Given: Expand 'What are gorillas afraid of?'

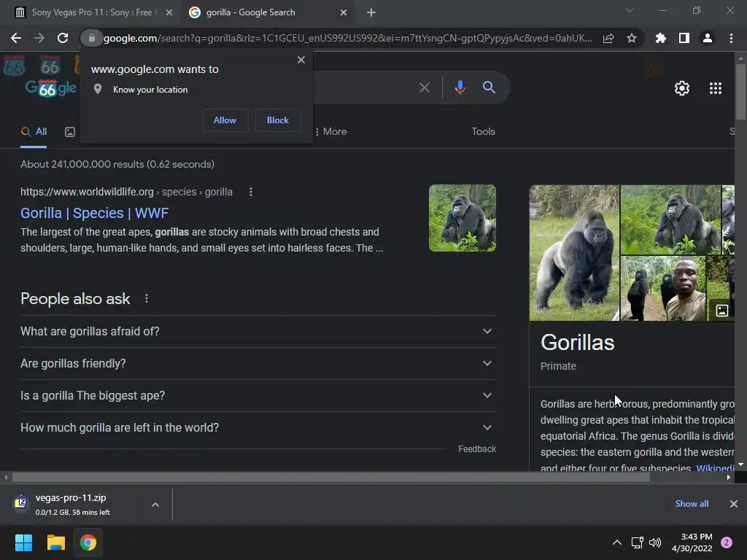Looking at the screenshot, I should 258,332.
